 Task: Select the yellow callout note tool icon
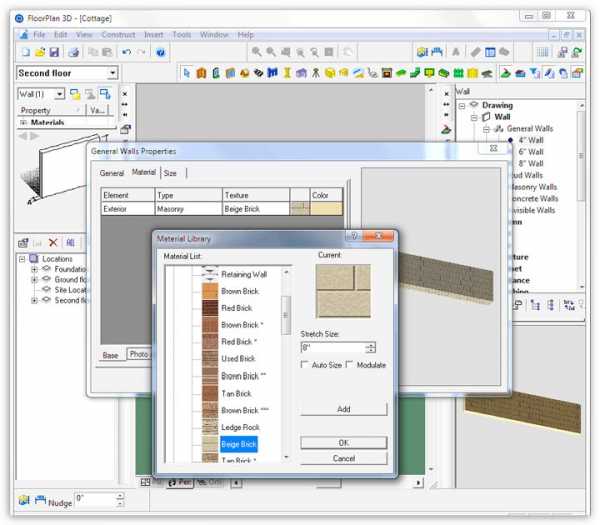[x=429, y=73]
